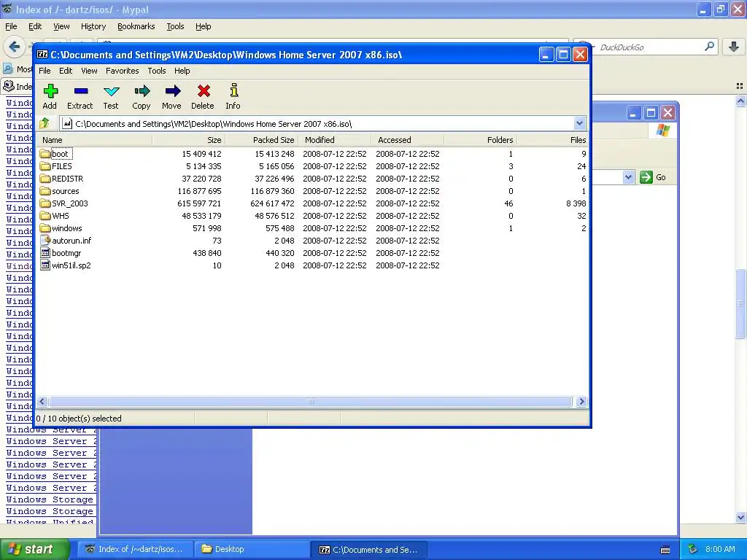
Task: Click the Mypal browser back arrow
Action: (15, 47)
